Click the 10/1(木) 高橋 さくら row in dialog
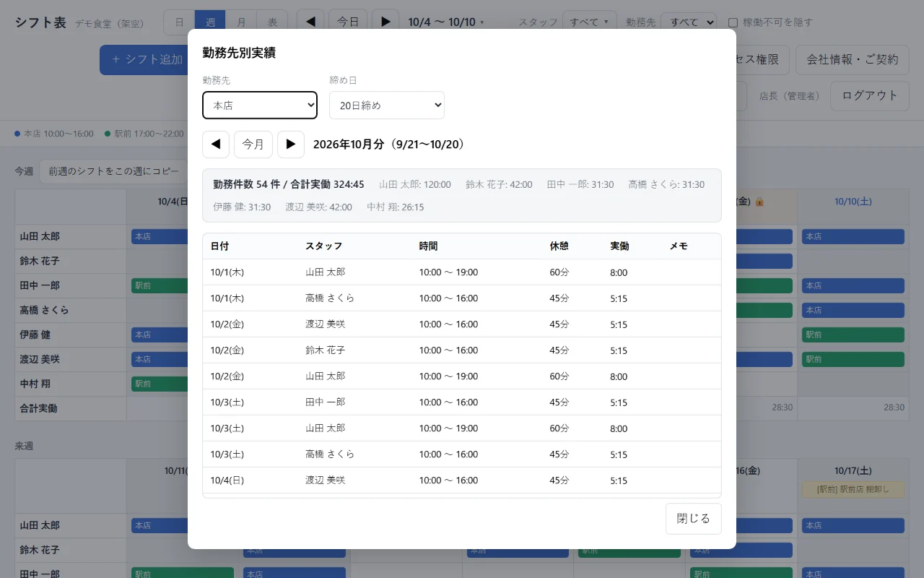Viewport: 924px width, 578px height. pyautogui.click(x=462, y=298)
